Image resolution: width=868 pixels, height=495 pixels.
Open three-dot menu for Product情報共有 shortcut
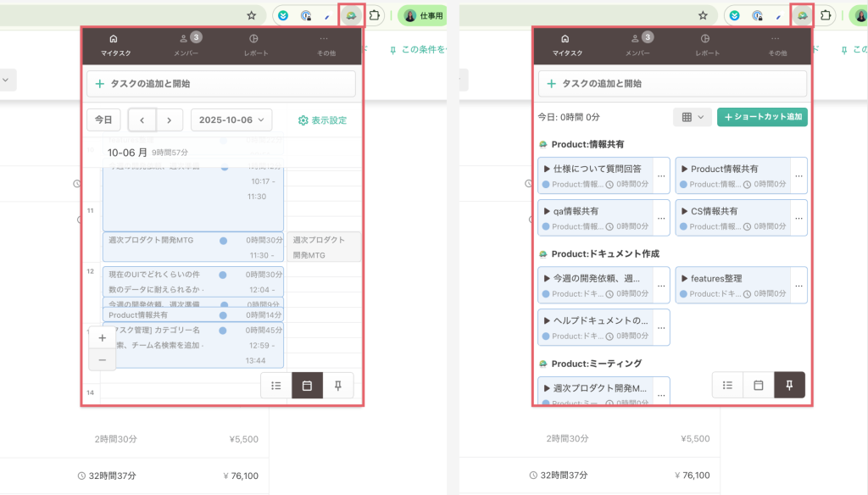(x=798, y=175)
